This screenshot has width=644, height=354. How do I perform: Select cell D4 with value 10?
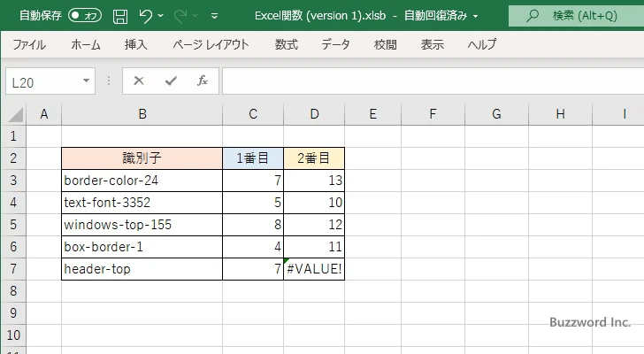point(314,203)
